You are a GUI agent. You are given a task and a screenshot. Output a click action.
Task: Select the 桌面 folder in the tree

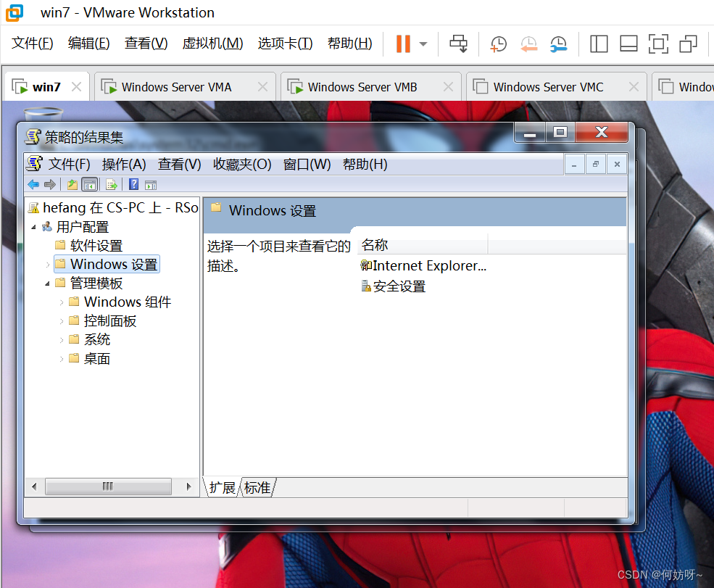click(x=90, y=359)
